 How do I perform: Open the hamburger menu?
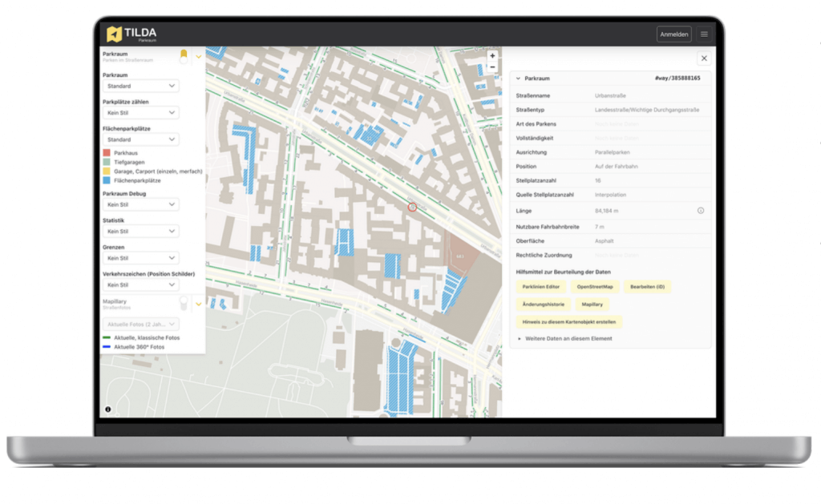click(x=704, y=34)
